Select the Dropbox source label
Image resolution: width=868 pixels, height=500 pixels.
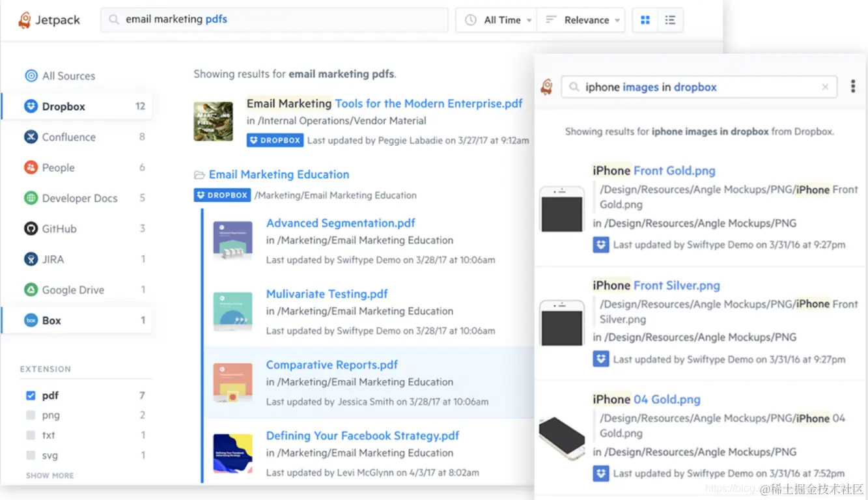[64, 106]
